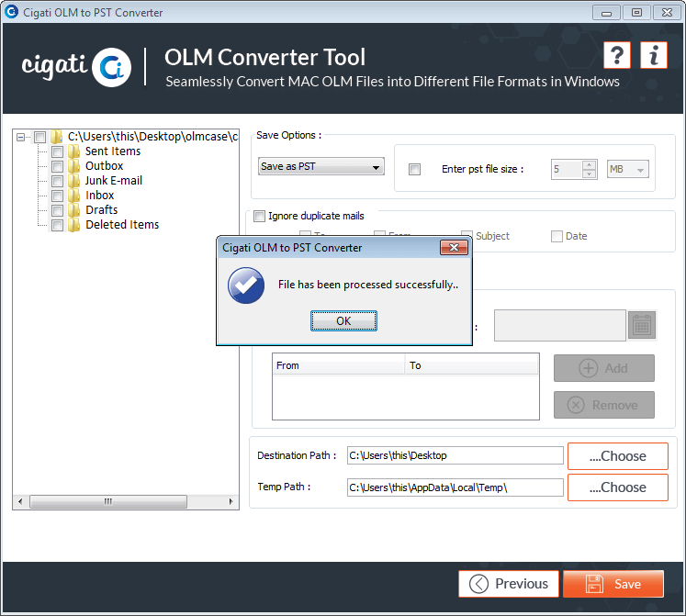Decrease pst file size spinner down
This screenshot has width=686, height=616.
pyautogui.click(x=590, y=174)
